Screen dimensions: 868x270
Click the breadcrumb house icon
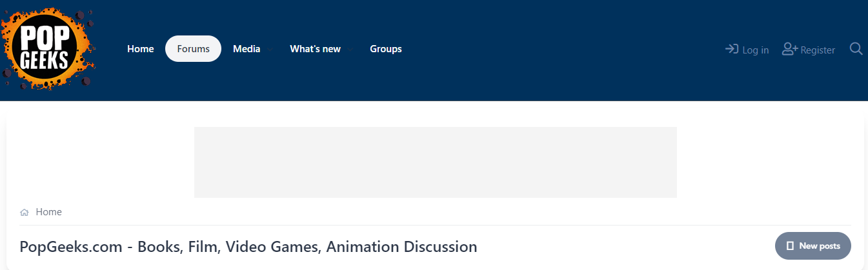coord(25,212)
